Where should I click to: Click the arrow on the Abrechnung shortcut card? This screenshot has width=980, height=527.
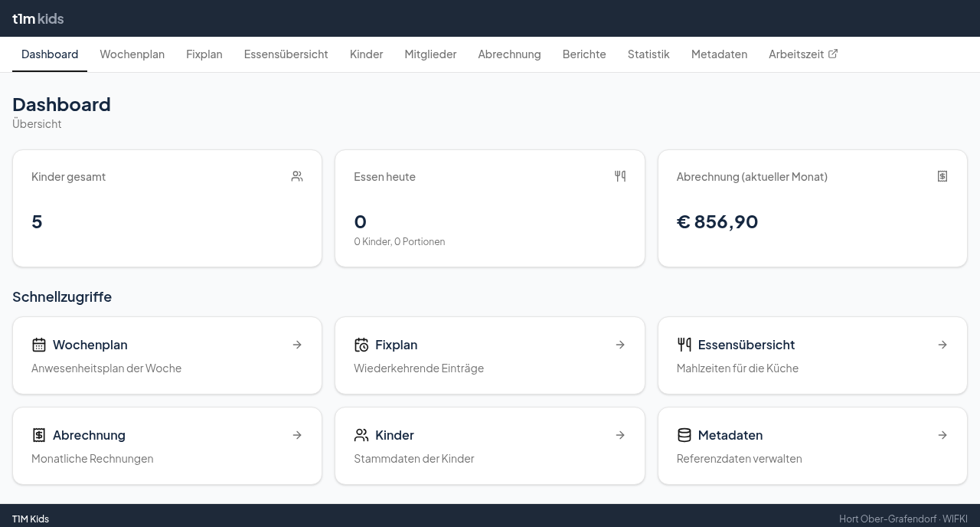(x=297, y=435)
